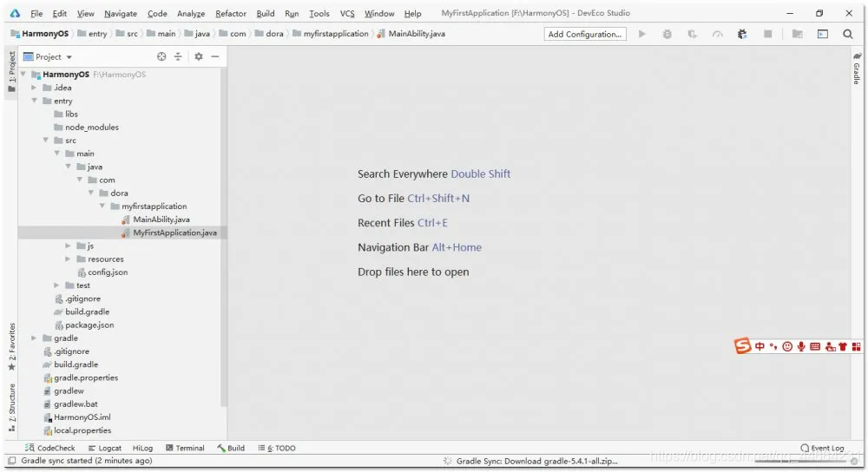Viewport: 868px width, 472px height.
Task: Expand the .idea folder arrow
Action: (x=35, y=88)
